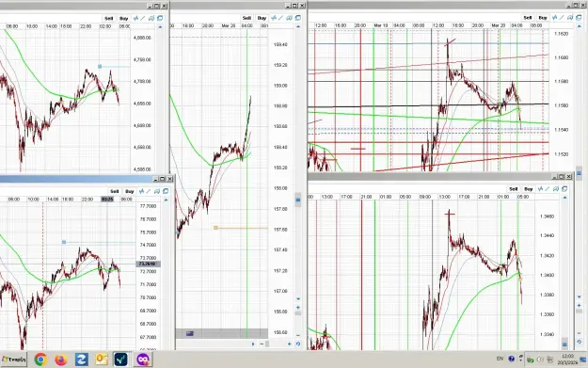Detach the 1.1600 chart into its own window

579,18
